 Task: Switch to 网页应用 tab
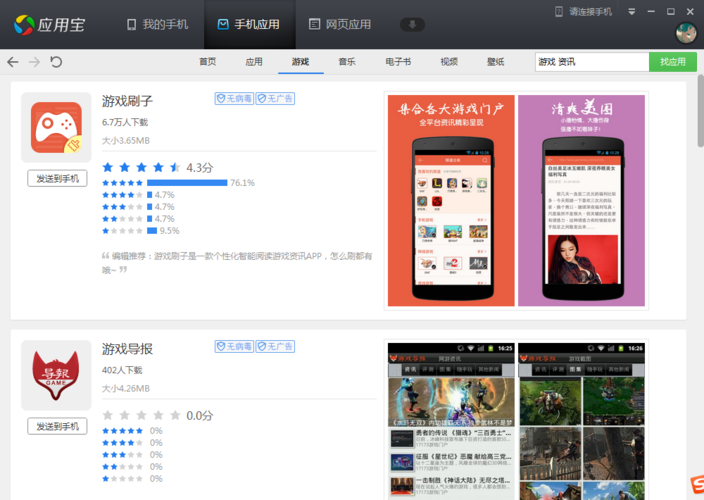click(x=340, y=24)
